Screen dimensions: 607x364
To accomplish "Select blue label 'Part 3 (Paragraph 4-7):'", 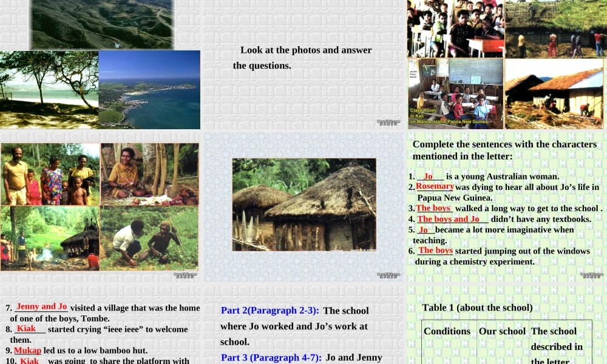I will coord(271,358).
